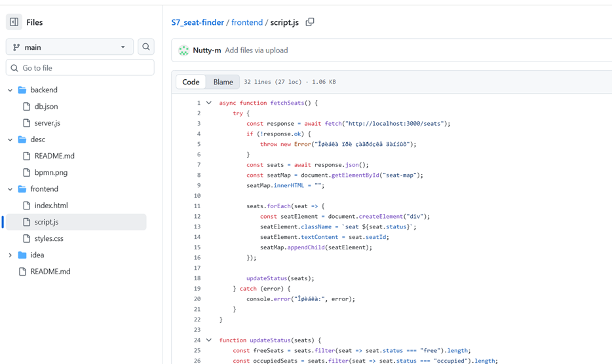Switch to the Blame tab
This screenshot has width=612, height=364.
point(223,82)
